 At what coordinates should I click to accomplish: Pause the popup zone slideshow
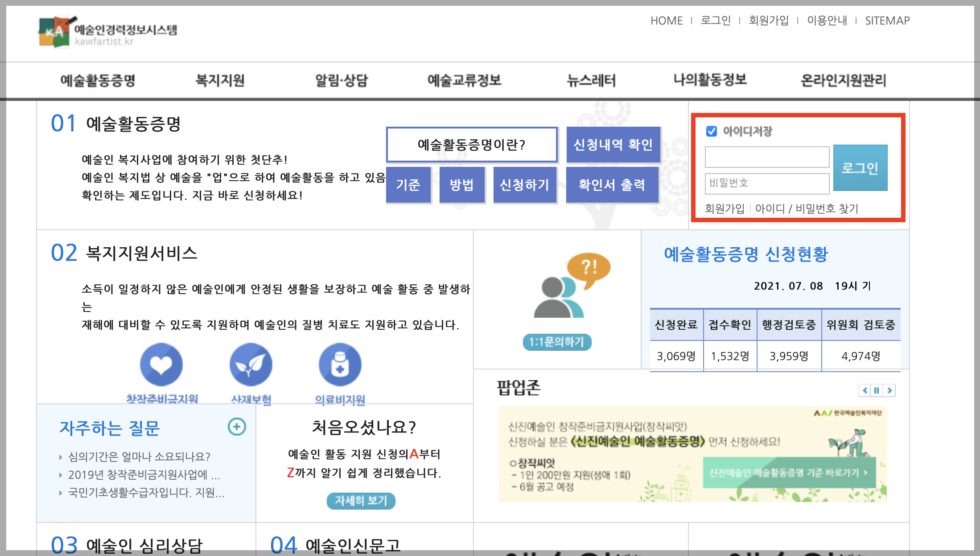pyautogui.click(x=877, y=390)
